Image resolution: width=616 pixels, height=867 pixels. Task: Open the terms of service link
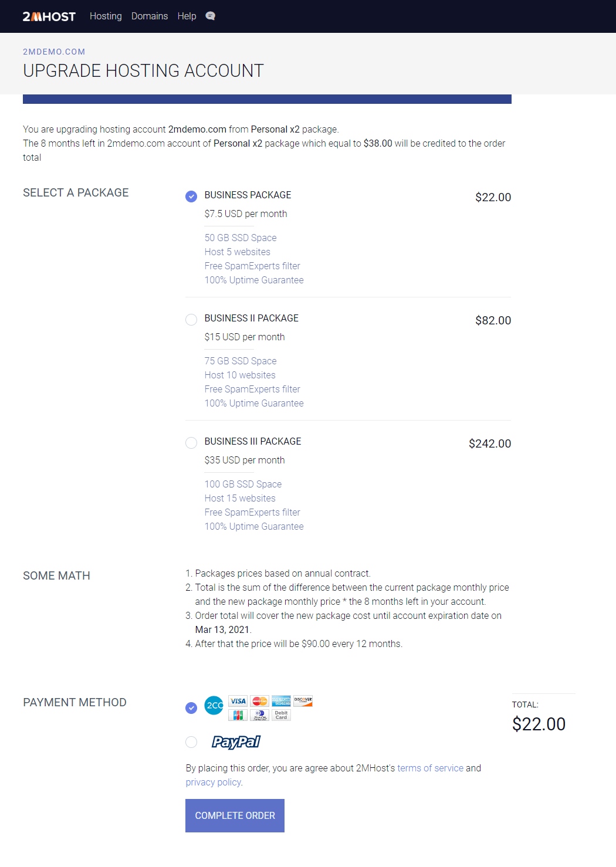click(430, 768)
